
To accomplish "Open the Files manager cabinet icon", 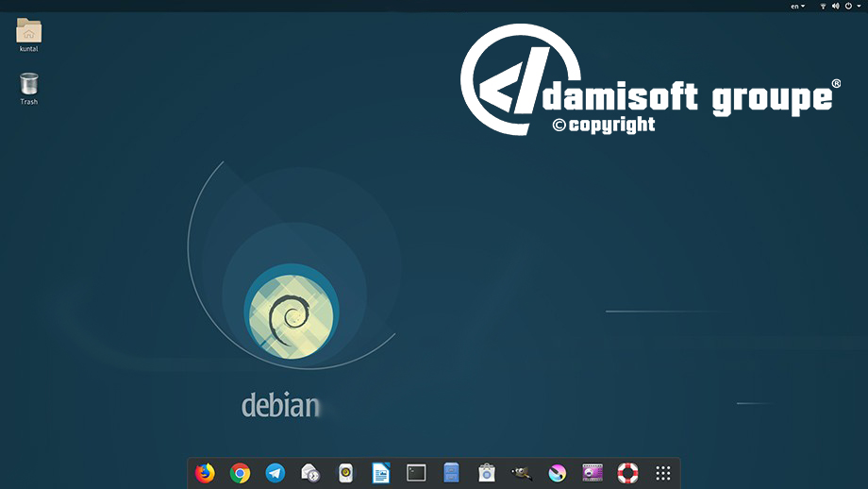I will (x=451, y=473).
